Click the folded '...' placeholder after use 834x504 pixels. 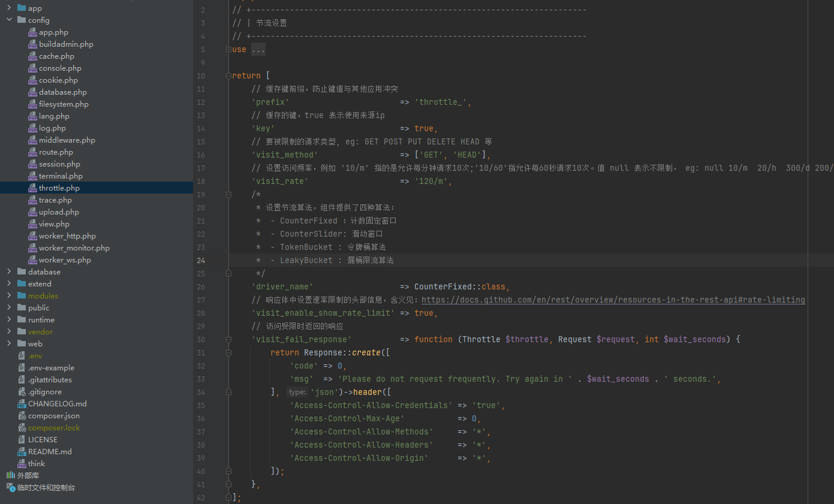(258, 50)
